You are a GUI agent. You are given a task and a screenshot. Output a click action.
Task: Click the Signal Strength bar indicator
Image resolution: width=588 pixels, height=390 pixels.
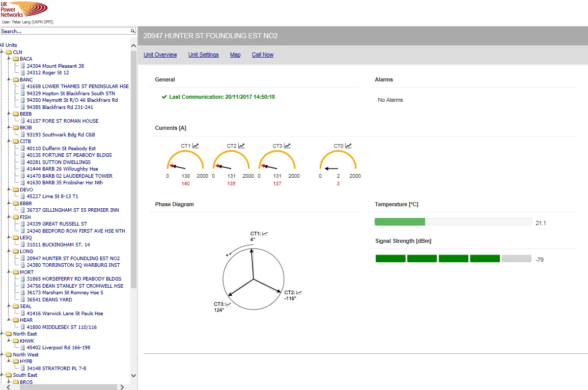[453, 258]
